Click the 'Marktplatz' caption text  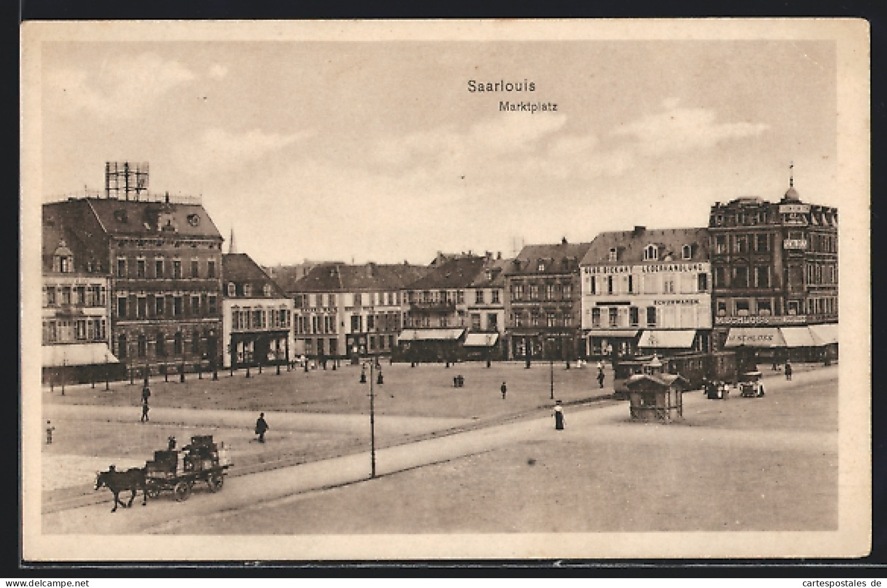528,107
